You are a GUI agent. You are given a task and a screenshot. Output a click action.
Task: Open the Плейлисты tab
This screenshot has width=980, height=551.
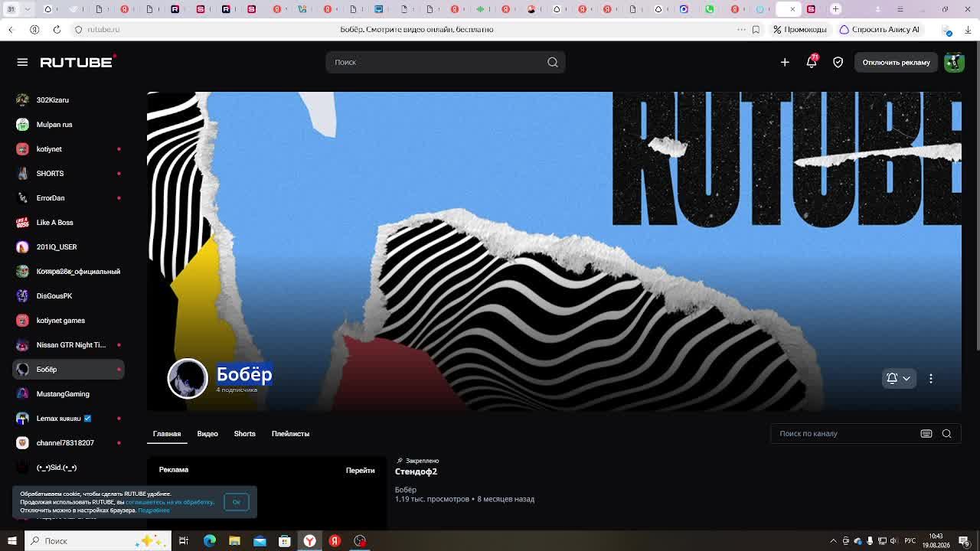point(290,434)
